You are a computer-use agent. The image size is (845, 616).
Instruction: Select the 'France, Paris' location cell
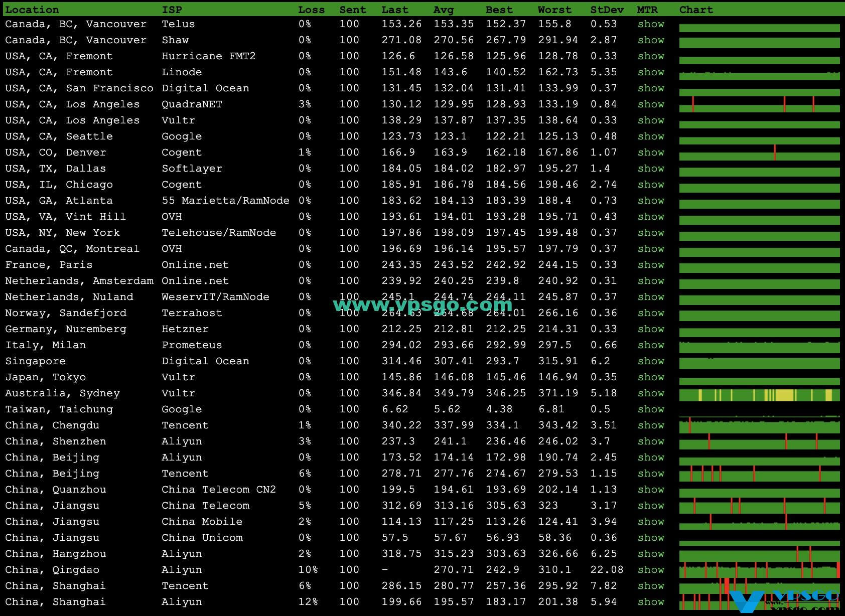coord(49,265)
